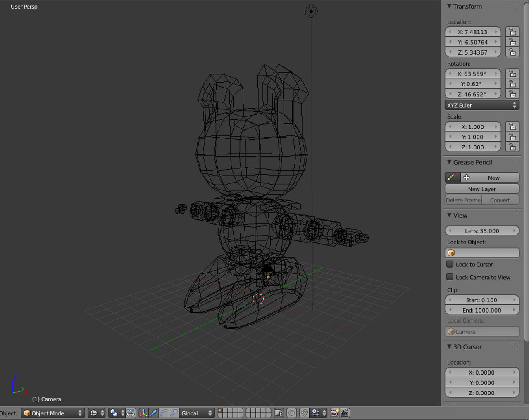Toggle lock for Location X
This screenshot has height=420, width=529.
[x=512, y=32]
